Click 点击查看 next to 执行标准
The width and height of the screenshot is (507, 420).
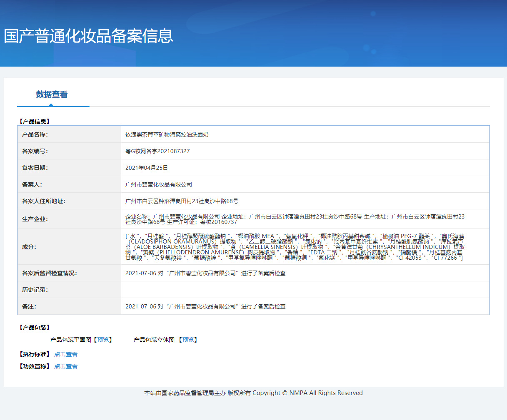click(x=66, y=354)
